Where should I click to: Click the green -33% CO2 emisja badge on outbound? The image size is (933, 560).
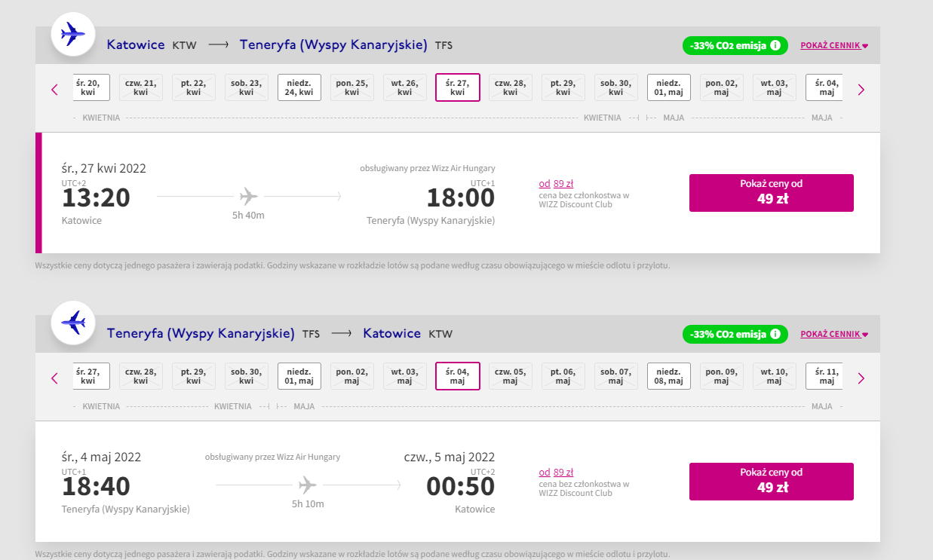(735, 45)
